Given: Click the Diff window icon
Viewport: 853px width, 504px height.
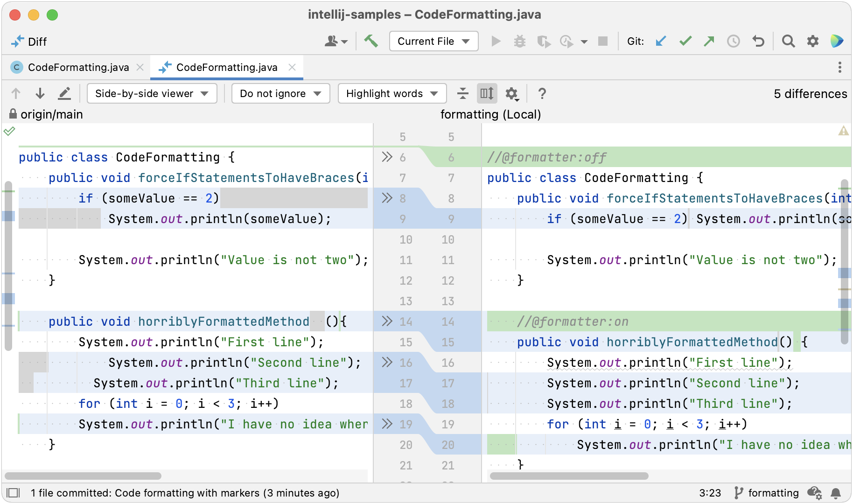Looking at the screenshot, I should (17, 42).
